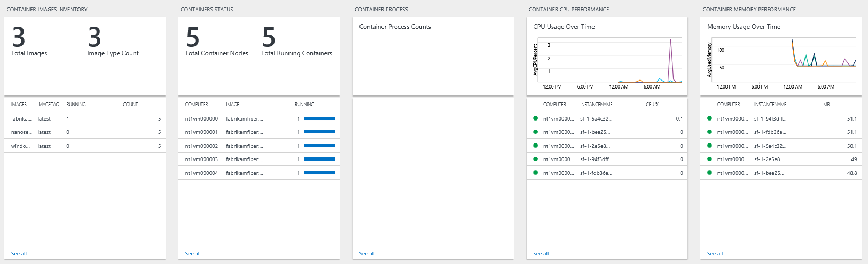Click the running bar for nt1vm000000
868x264 pixels.
319,118
